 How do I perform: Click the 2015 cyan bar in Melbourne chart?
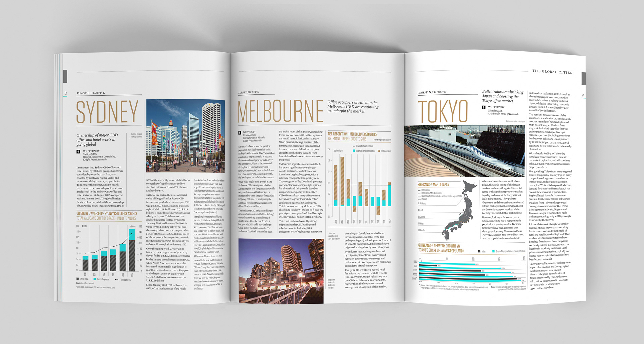click(x=389, y=195)
